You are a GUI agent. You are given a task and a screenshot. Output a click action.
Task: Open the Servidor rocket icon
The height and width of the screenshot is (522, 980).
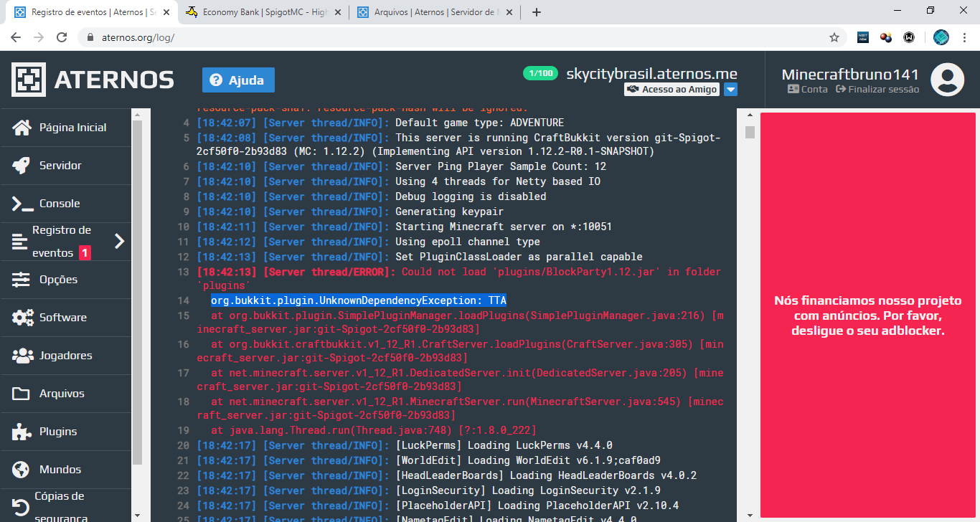coord(22,166)
